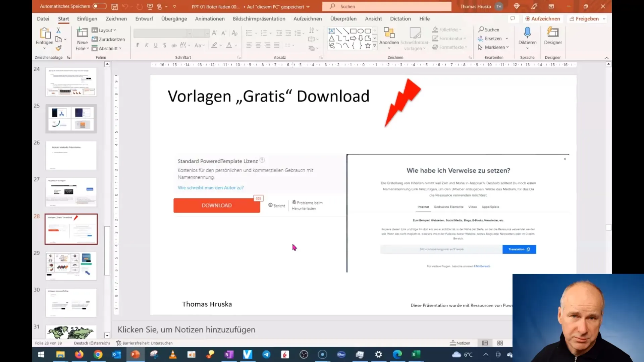
Task: Click the slide title Vorlagen Gratis Download
Action: click(268, 96)
